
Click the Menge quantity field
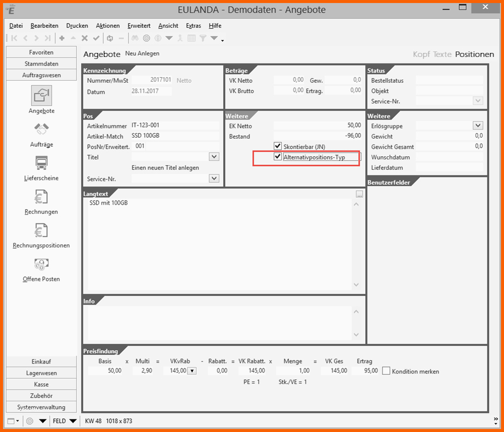[293, 371]
